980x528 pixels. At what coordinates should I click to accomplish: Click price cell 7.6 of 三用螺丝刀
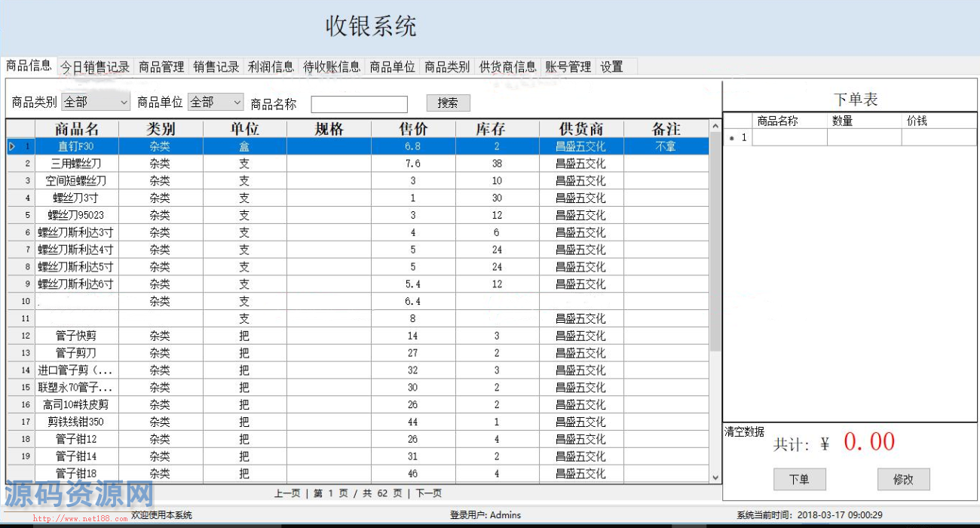pos(413,164)
